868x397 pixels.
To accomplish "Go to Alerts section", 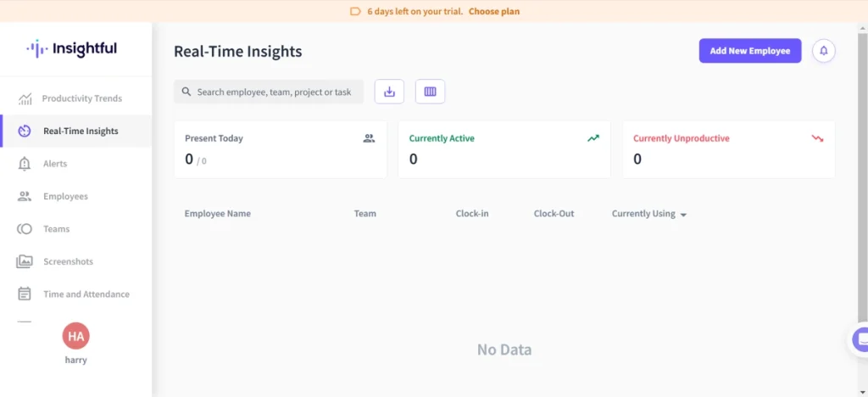I will coord(75,164).
